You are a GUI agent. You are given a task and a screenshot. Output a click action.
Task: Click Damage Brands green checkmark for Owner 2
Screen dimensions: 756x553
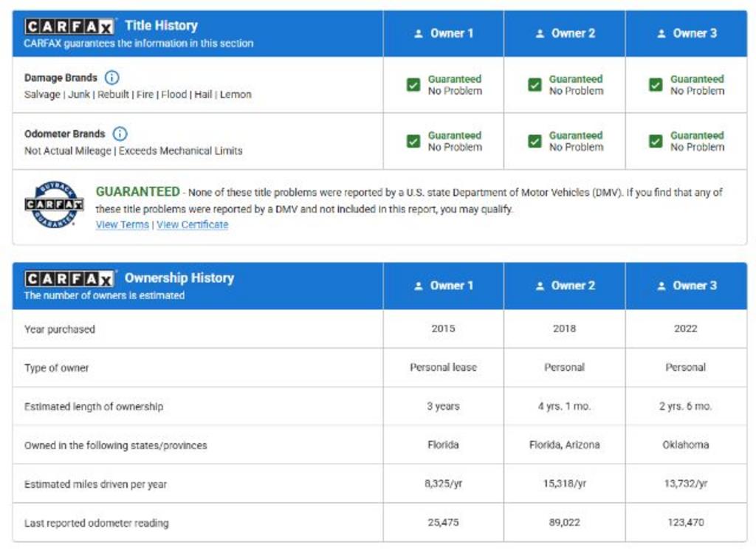pyautogui.click(x=535, y=85)
